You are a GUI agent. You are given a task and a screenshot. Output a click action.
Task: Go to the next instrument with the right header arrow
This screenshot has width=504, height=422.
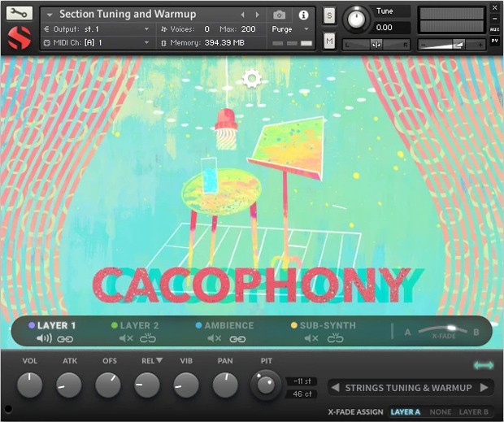click(257, 15)
